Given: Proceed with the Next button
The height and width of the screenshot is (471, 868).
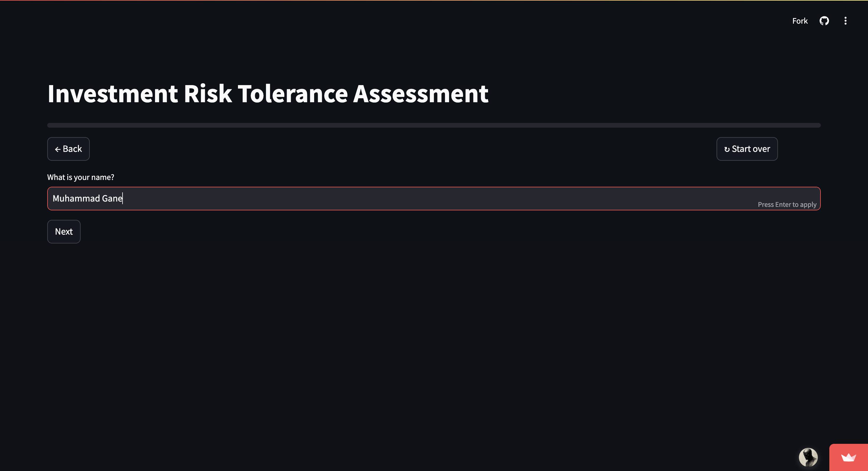Looking at the screenshot, I should (64, 232).
